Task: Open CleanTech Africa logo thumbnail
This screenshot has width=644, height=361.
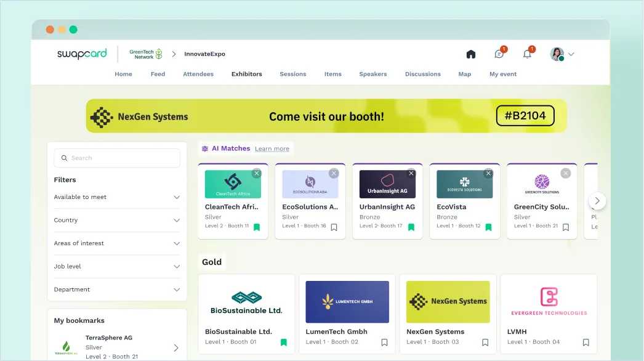Action: pos(233,184)
